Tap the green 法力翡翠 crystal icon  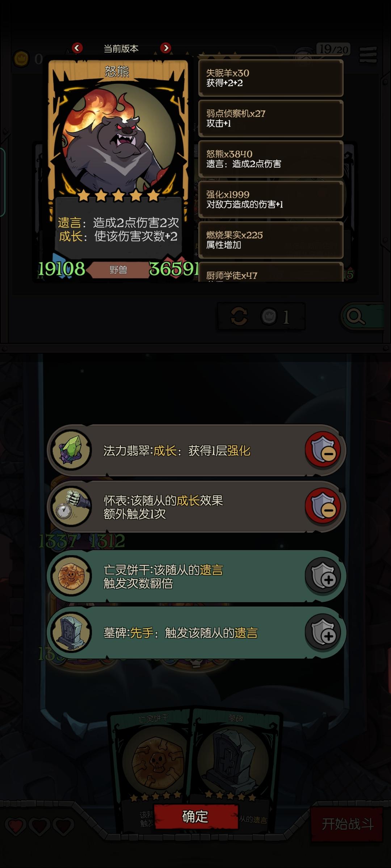pyautogui.click(x=71, y=450)
